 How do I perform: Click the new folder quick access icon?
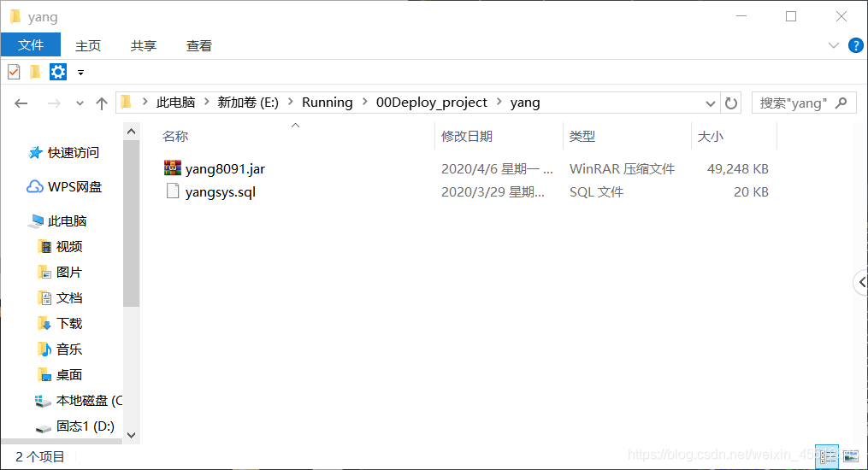(35, 72)
